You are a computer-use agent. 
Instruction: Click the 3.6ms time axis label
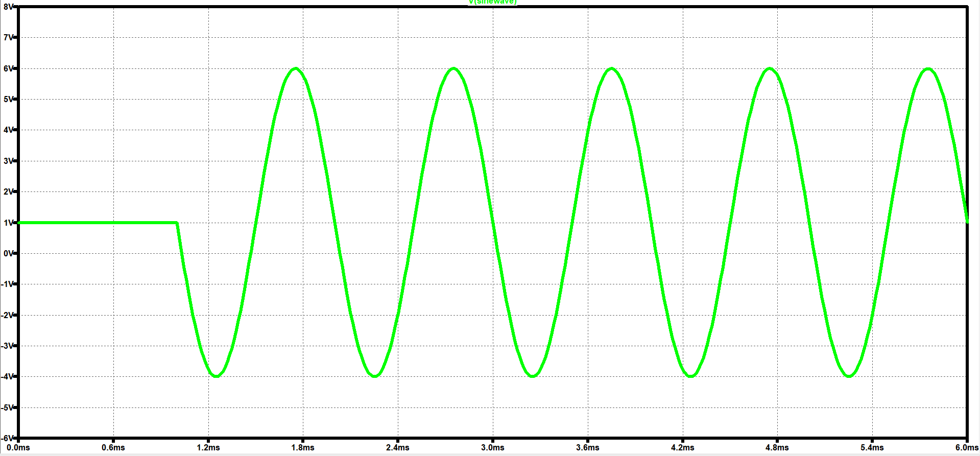(x=588, y=448)
